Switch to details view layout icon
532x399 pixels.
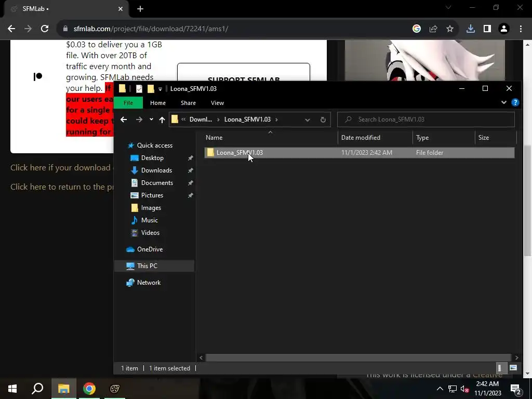(499, 368)
